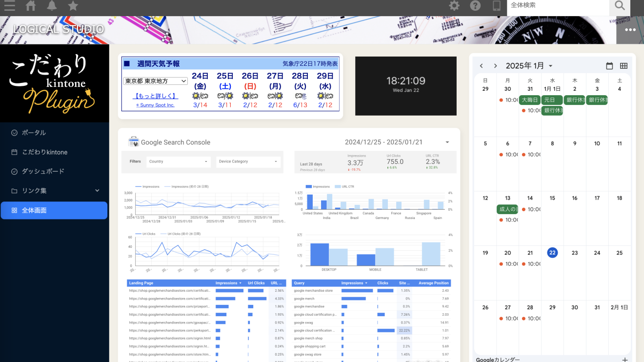Open notifications via the bell icon
Image resolution: width=644 pixels, height=362 pixels.
coord(52,6)
